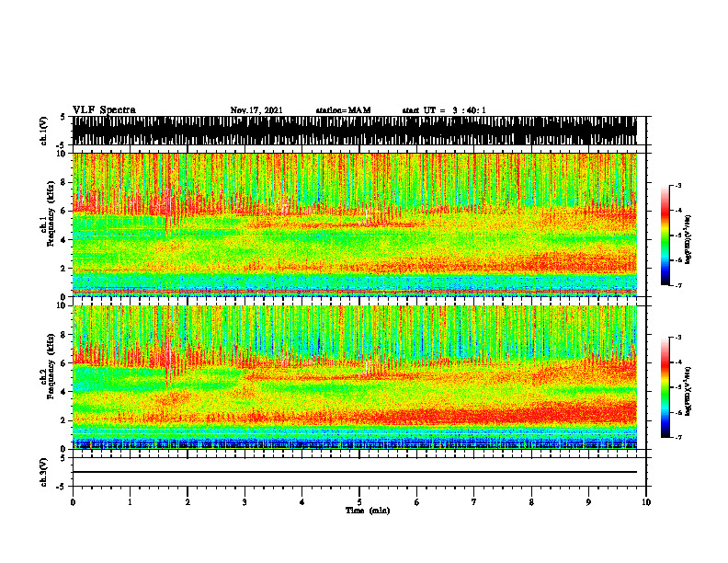Click the time axis tick label "8"
The height and width of the screenshot is (563, 728).
click(531, 502)
